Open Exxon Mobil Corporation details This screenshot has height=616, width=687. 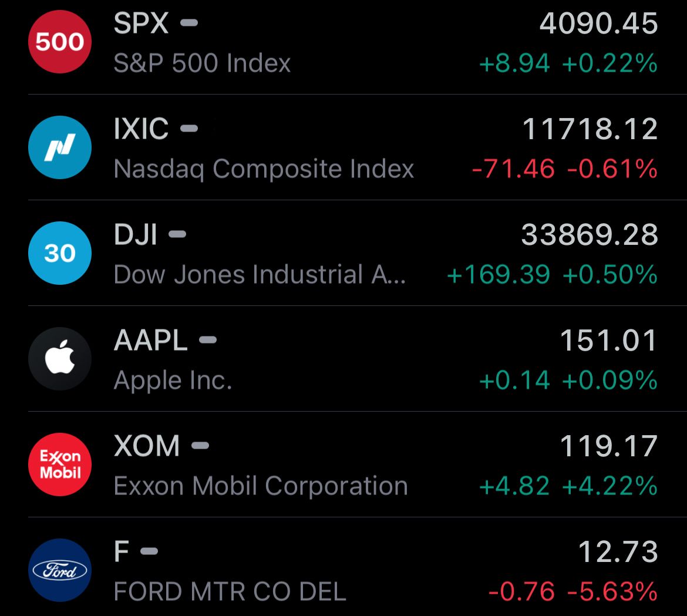click(x=261, y=486)
